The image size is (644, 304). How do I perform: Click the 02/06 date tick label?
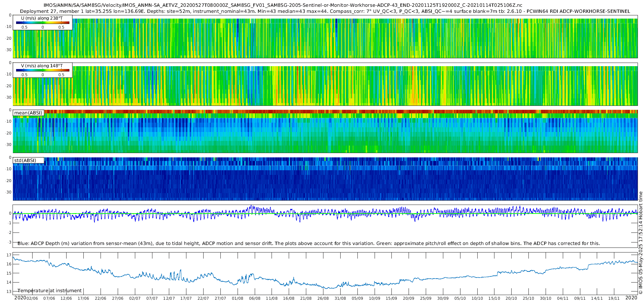click(32, 298)
